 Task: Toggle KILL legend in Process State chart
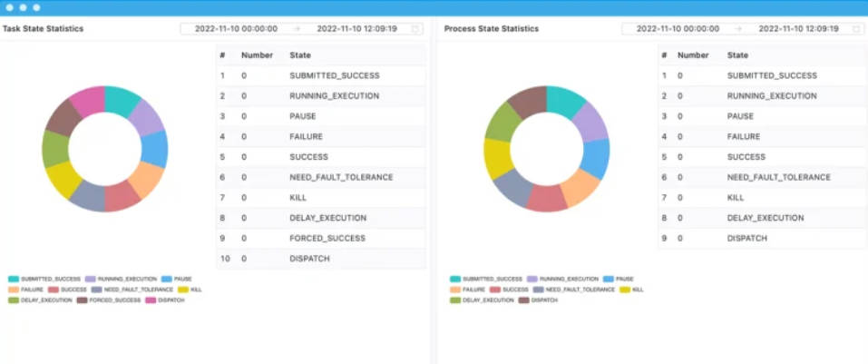click(631, 290)
